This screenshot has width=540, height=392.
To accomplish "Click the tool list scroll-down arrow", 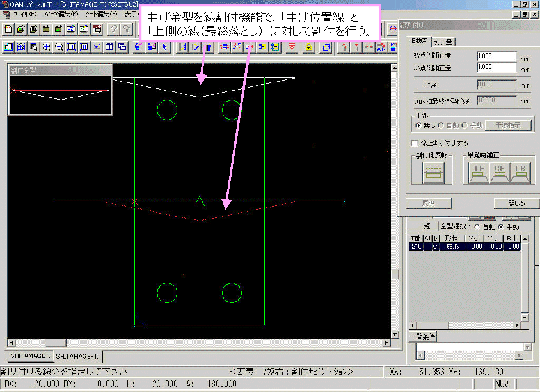I will [525, 317].
